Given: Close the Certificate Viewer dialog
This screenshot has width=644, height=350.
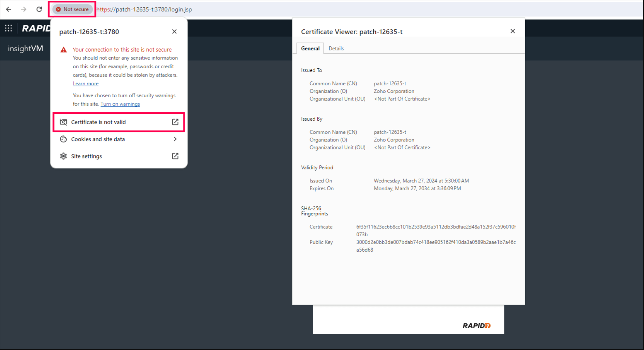Looking at the screenshot, I should [513, 31].
